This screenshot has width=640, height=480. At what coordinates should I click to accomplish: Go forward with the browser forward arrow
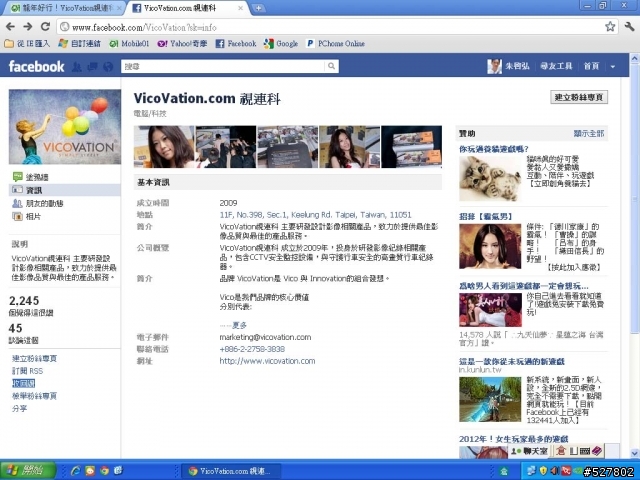coord(28,27)
